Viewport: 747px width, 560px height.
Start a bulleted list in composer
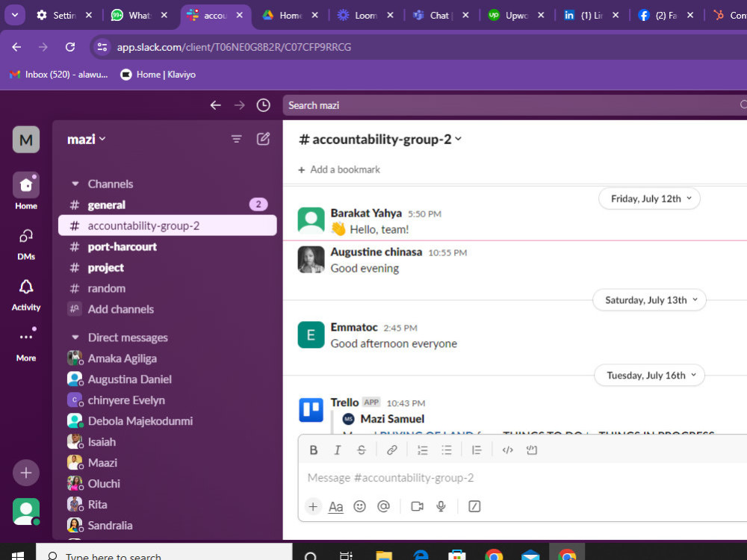(x=447, y=450)
